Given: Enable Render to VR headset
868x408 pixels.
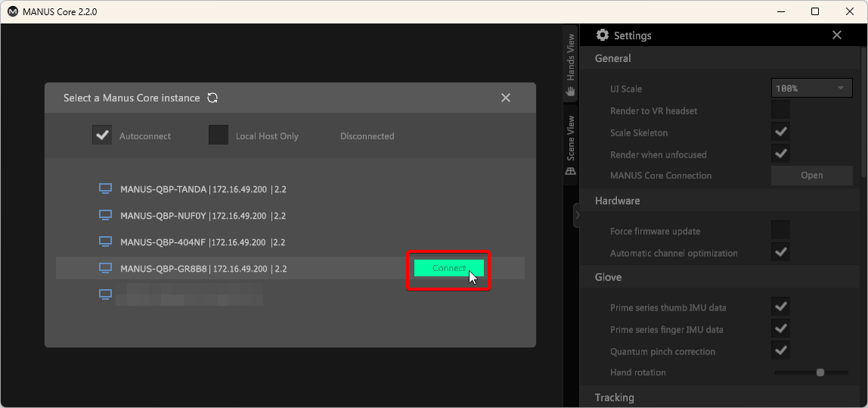Looking at the screenshot, I should [x=780, y=111].
